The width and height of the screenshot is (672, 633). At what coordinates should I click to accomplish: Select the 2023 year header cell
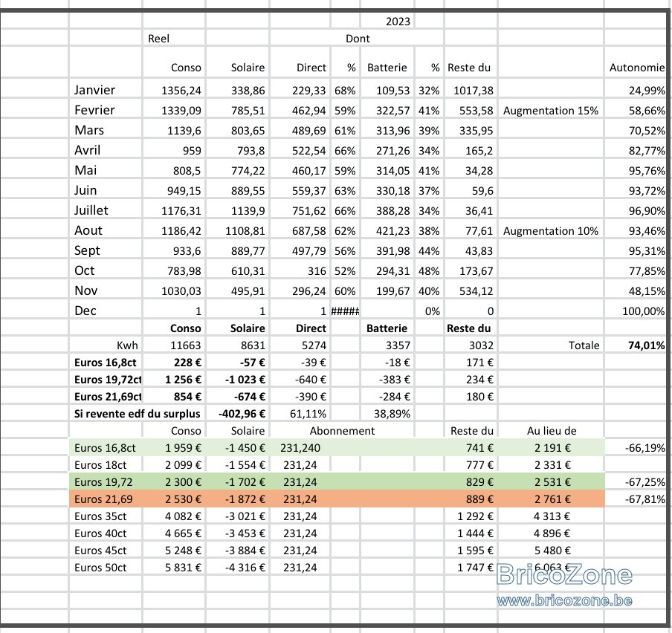[x=387, y=22]
